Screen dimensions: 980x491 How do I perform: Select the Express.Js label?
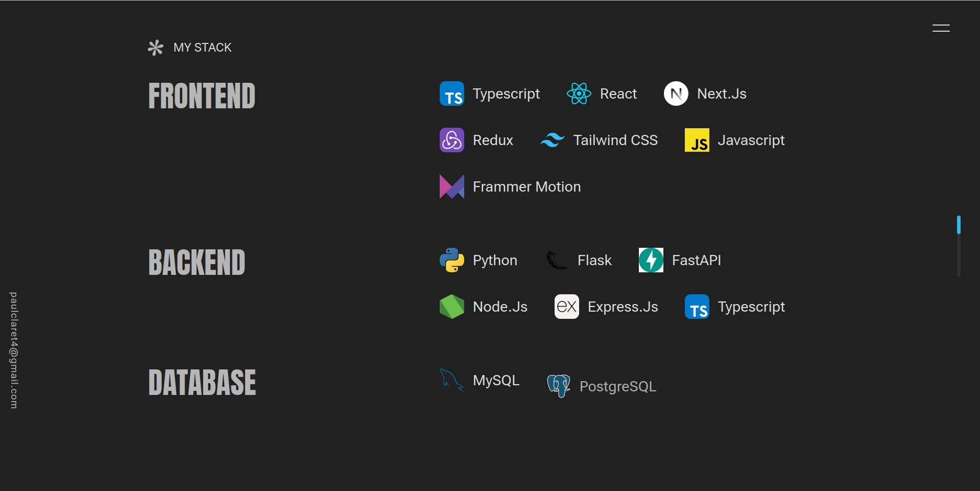pyautogui.click(x=623, y=307)
